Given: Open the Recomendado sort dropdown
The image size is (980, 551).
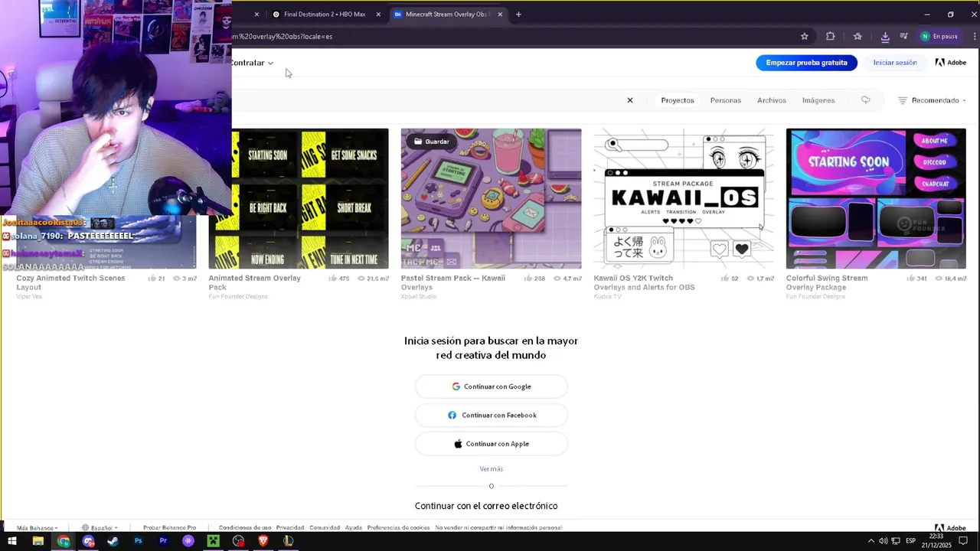Looking at the screenshot, I should tap(932, 100).
